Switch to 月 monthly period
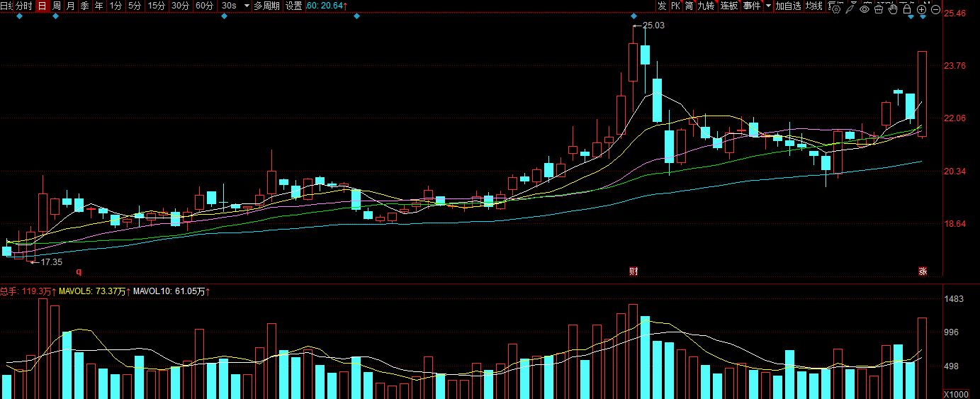Image resolution: width=980 pixels, height=399 pixels. click(70, 6)
